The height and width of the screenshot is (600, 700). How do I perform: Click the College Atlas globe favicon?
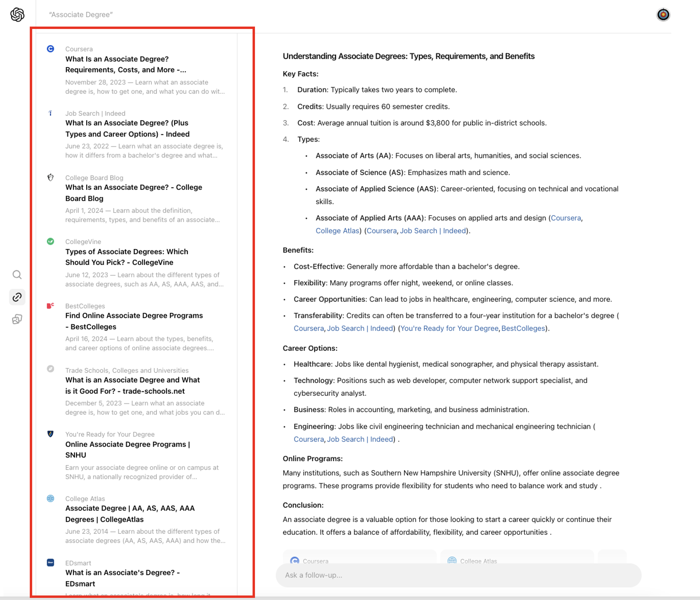point(50,498)
